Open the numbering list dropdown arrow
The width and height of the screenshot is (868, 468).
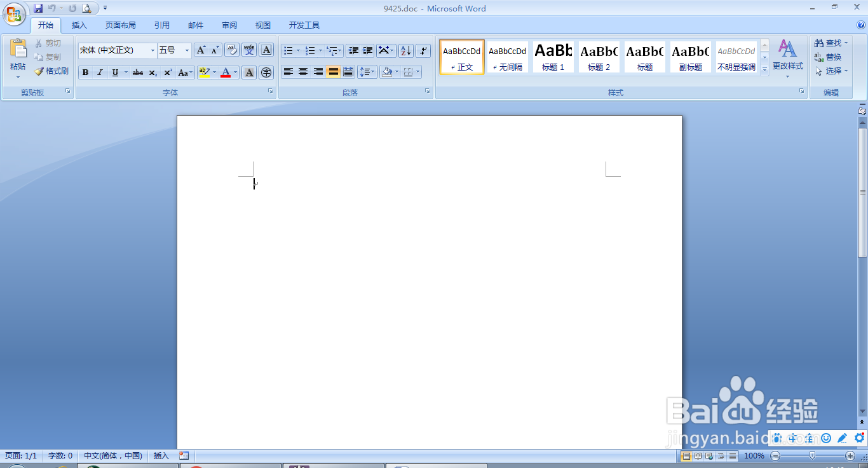(x=320, y=50)
